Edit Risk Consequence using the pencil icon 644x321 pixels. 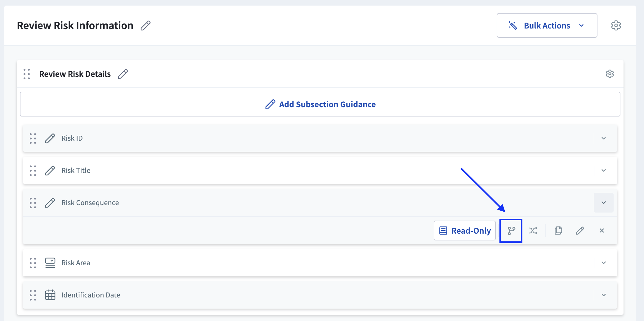coord(580,231)
